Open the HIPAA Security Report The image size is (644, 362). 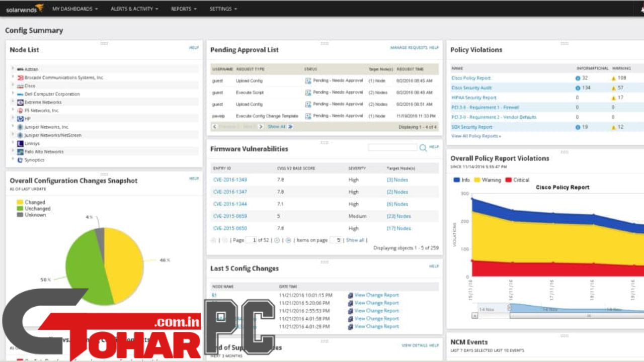[474, 98]
